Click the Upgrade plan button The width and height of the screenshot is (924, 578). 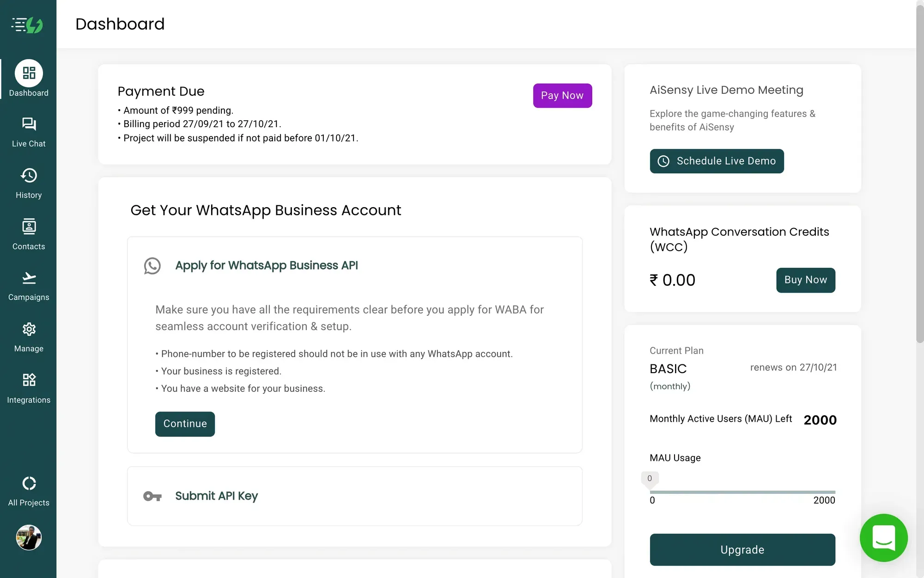click(x=742, y=550)
